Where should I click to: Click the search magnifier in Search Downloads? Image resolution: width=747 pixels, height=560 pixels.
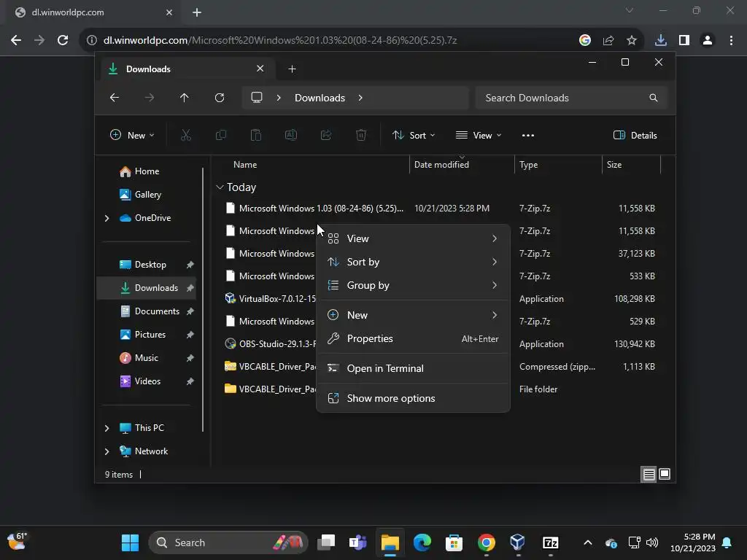click(653, 98)
